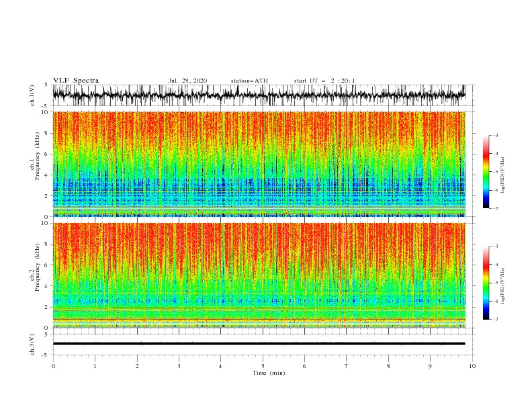Click the date 'Jul. 28, 2020'

187,81
